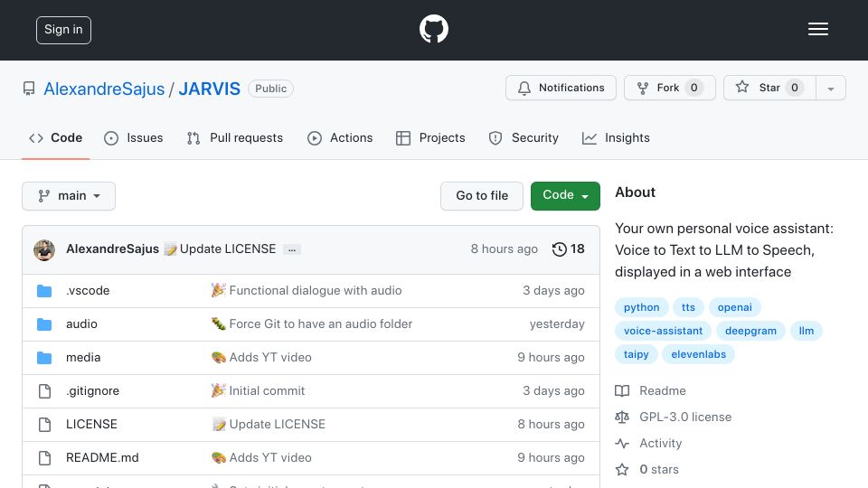Open Force Git to have audio folder commit

click(x=320, y=324)
